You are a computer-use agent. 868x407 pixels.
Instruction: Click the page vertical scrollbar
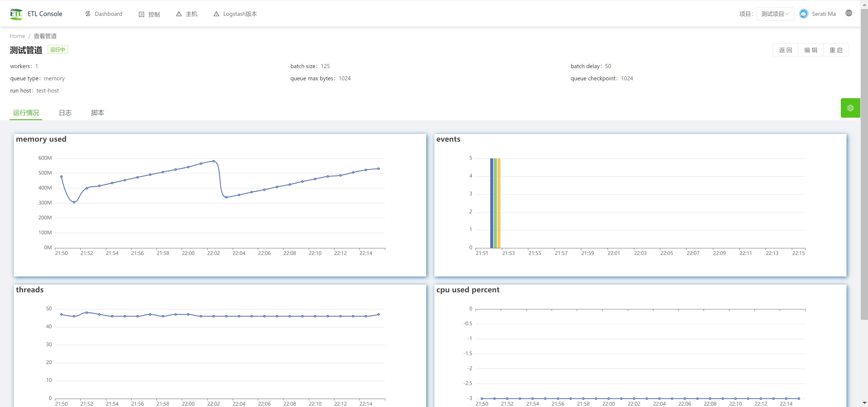pos(864,164)
